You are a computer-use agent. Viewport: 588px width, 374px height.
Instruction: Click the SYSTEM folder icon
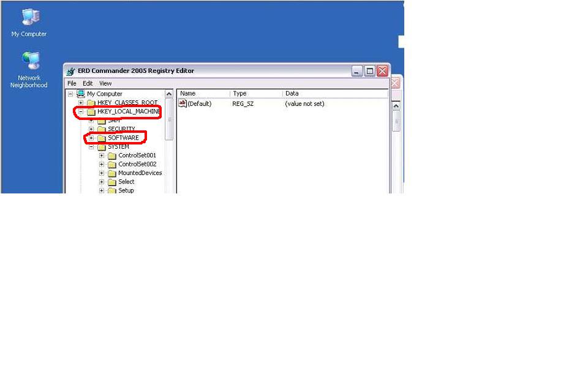[x=102, y=147]
